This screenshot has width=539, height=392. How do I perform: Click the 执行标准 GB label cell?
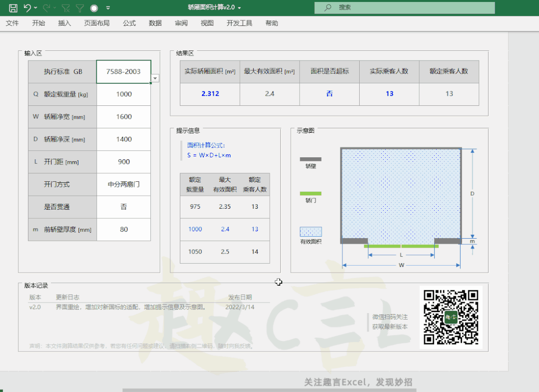pos(62,72)
